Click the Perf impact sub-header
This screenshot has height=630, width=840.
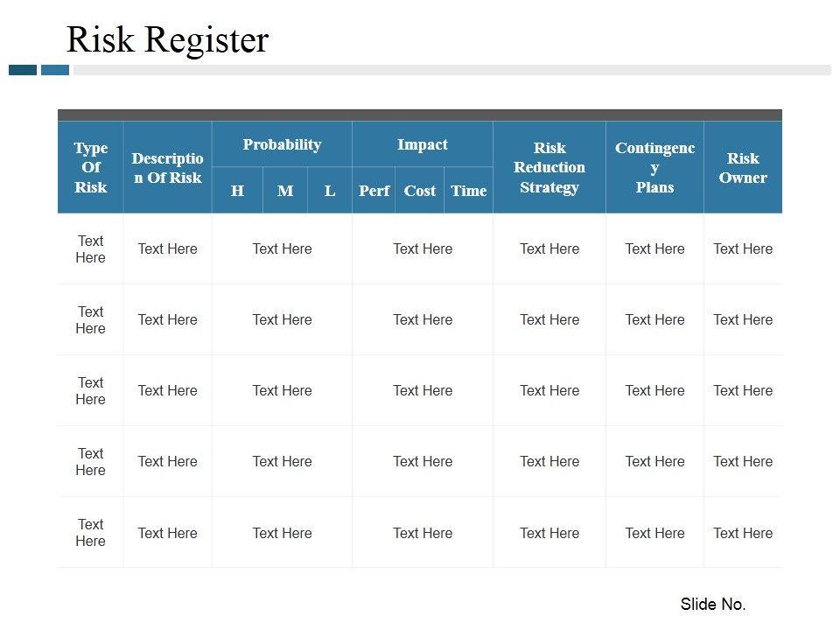(374, 191)
